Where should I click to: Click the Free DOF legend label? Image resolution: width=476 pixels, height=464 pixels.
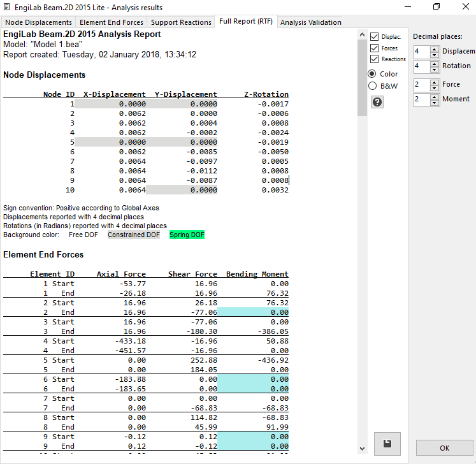83,235
